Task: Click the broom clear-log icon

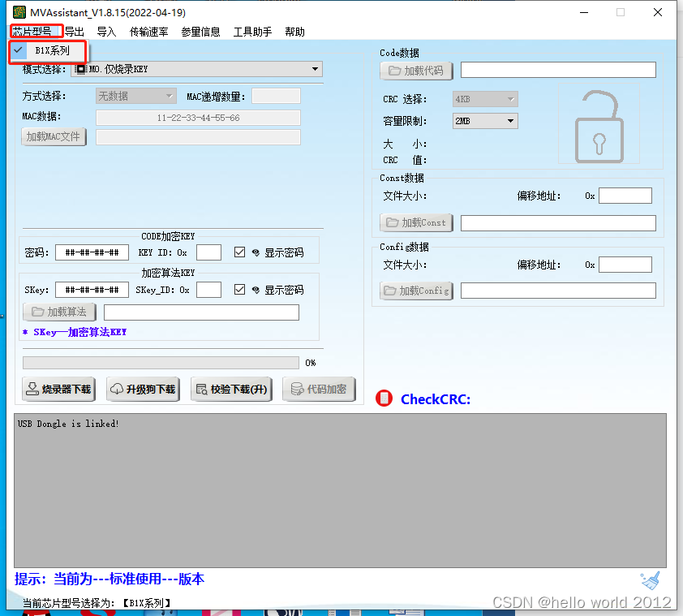Action: (651, 580)
